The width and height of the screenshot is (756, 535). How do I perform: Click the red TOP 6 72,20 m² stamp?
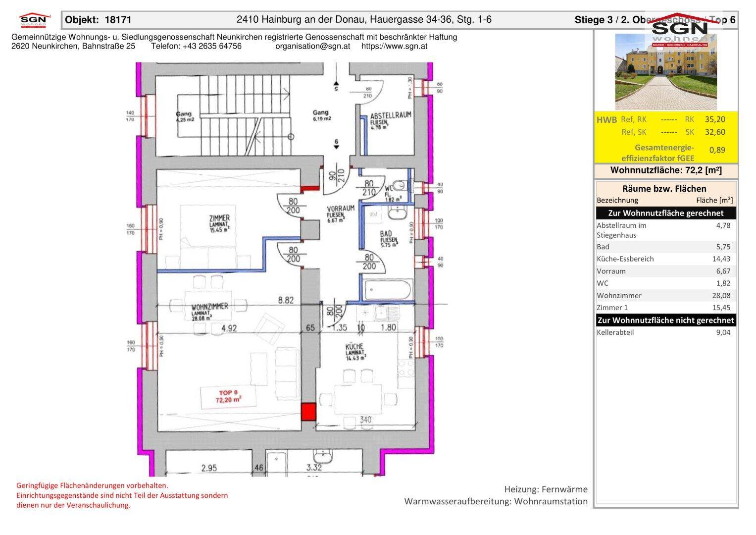click(x=228, y=396)
